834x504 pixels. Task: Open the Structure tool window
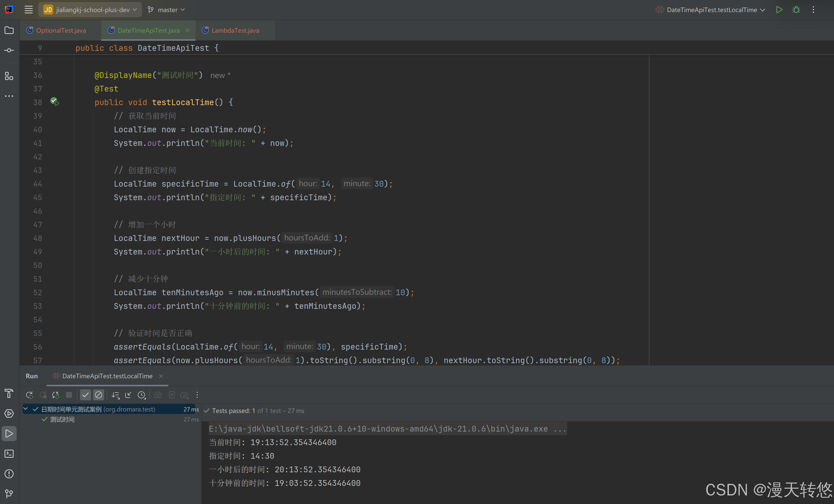pyautogui.click(x=9, y=76)
